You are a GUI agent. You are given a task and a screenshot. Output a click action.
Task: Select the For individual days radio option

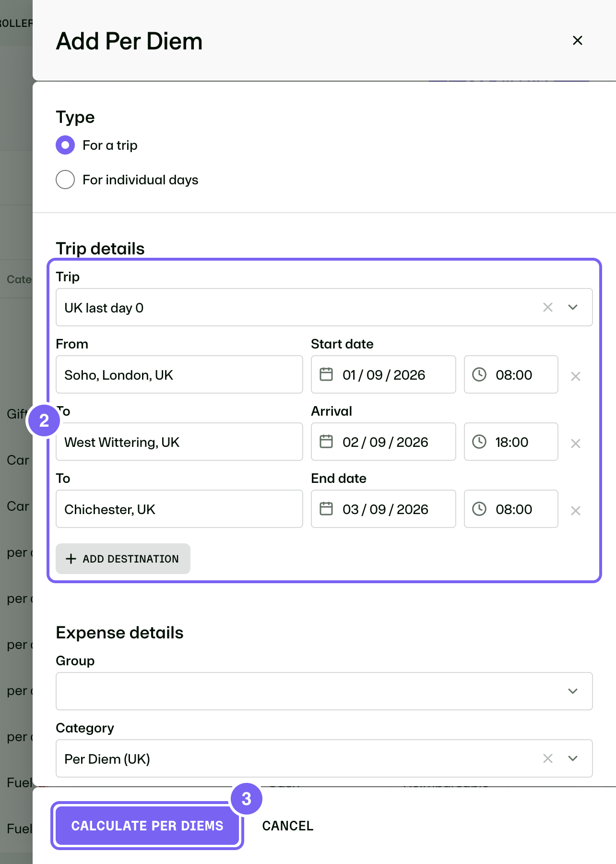(x=65, y=180)
